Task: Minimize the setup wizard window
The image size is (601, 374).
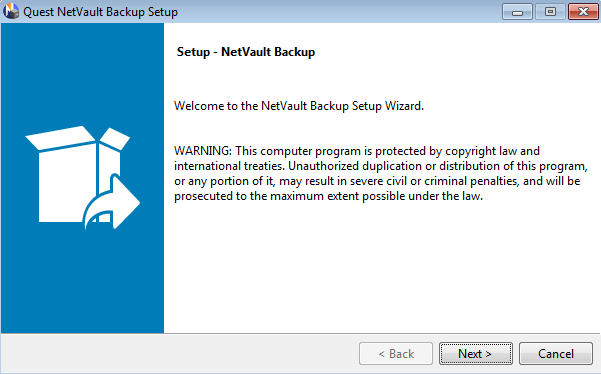Action: 517,11
